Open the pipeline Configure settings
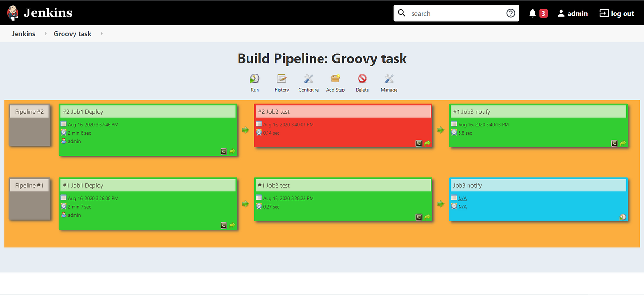The height and width of the screenshot is (295, 644). [x=308, y=80]
